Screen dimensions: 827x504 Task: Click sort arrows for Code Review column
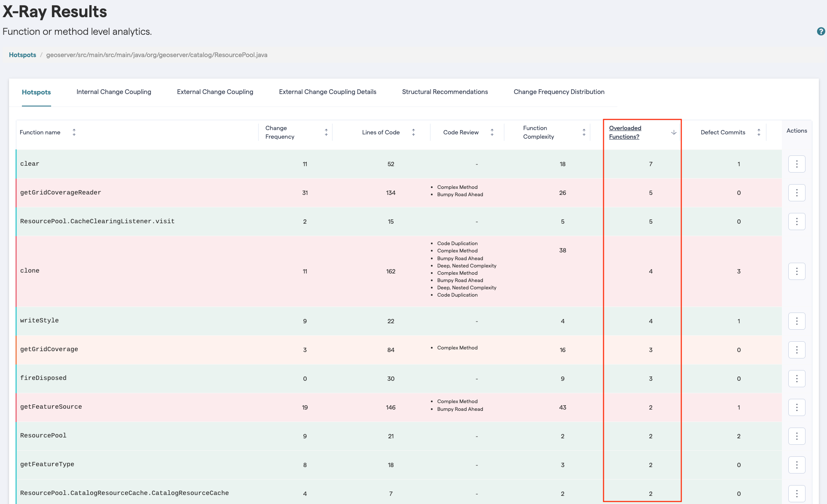coord(492,132)
